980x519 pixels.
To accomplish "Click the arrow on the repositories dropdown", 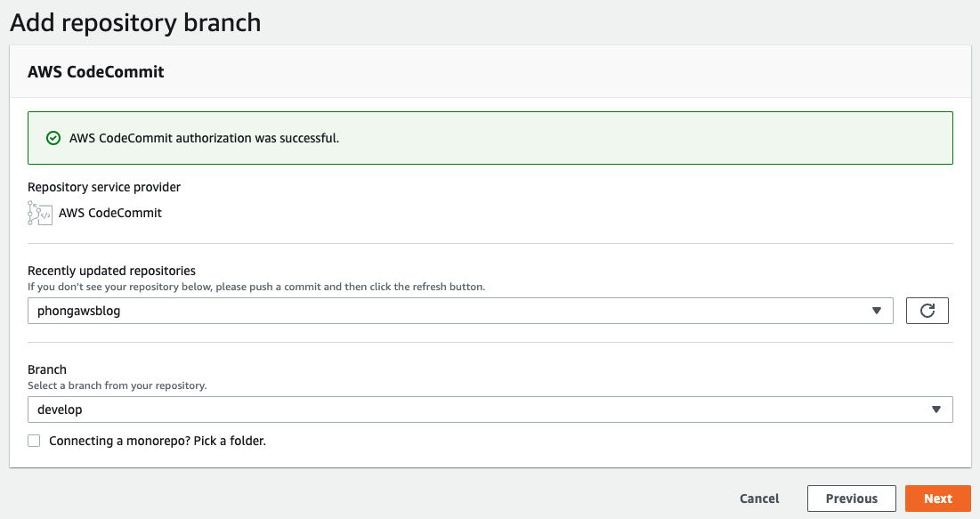I will pyautogui.click(x=877, y=311).
